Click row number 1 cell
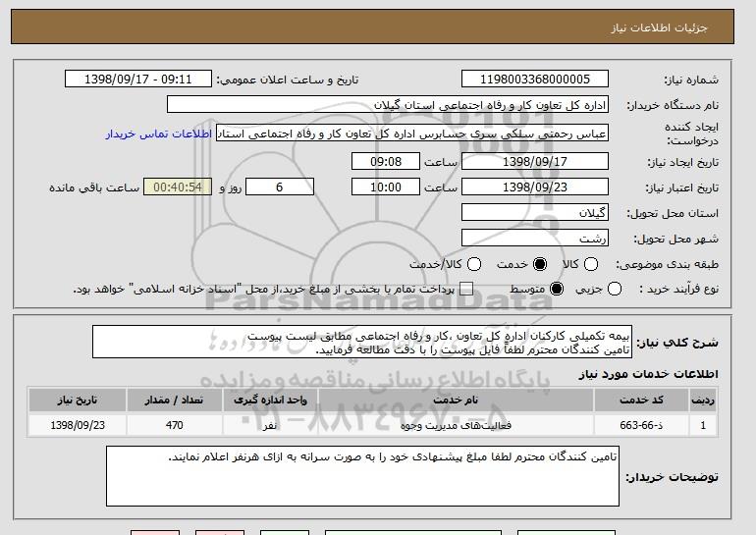This screenshot has width=756, height=535. tap(703, 425)
